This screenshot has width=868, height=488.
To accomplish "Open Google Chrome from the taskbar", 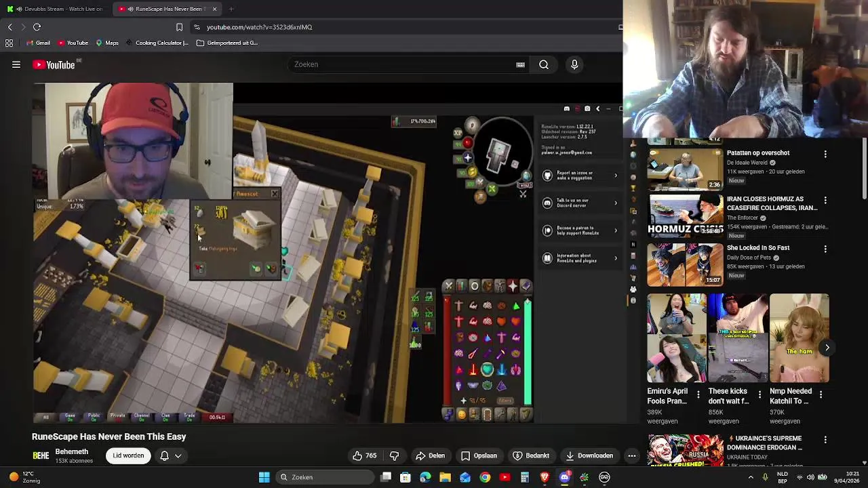I will 485,477.
